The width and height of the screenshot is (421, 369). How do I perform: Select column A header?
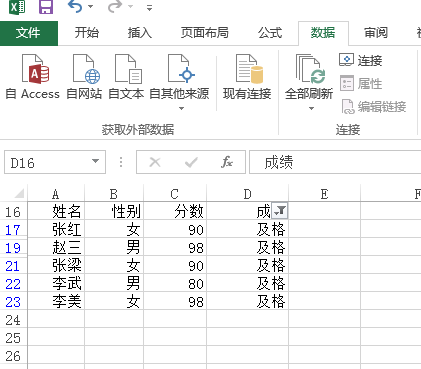(x=56, y=194)
